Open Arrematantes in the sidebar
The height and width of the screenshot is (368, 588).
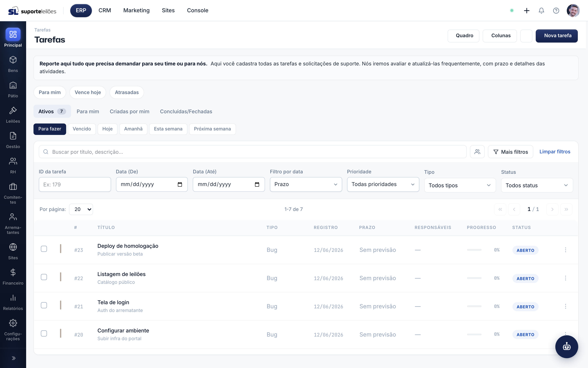(13, 223)
